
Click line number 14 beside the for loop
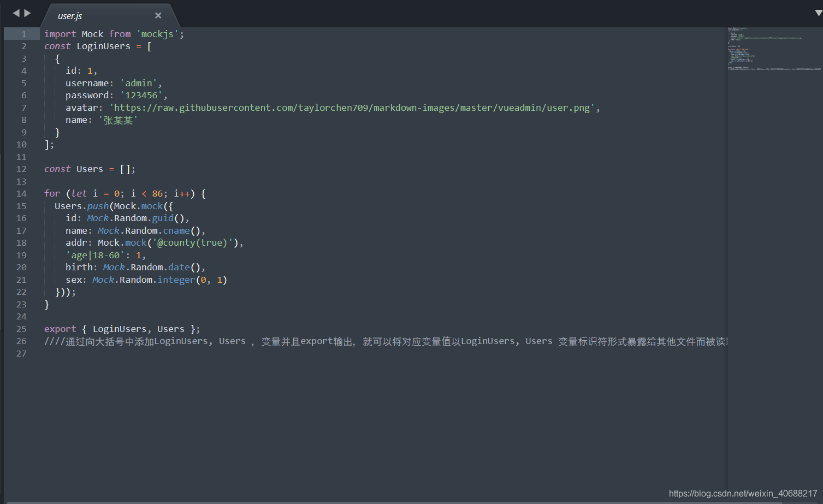(21, 193)
